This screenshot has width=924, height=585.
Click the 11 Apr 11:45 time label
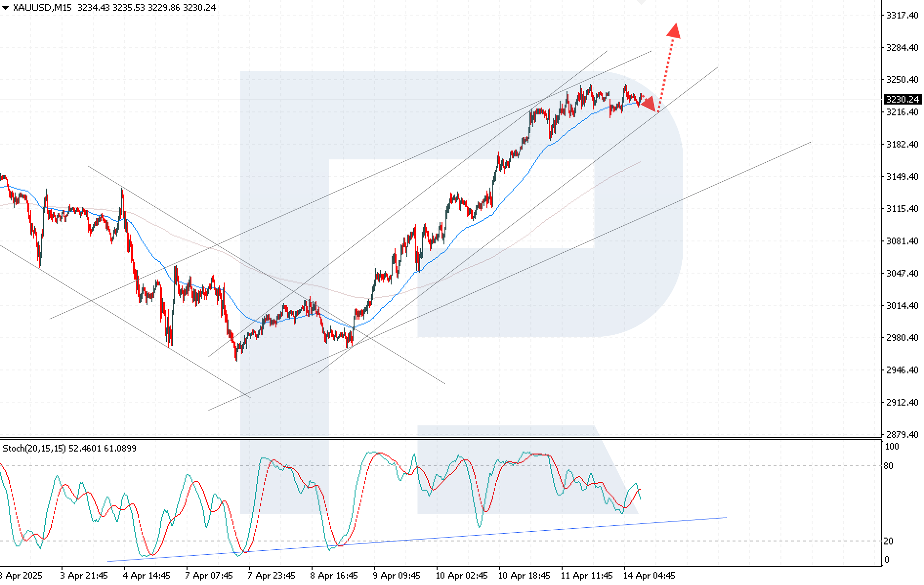586,575
